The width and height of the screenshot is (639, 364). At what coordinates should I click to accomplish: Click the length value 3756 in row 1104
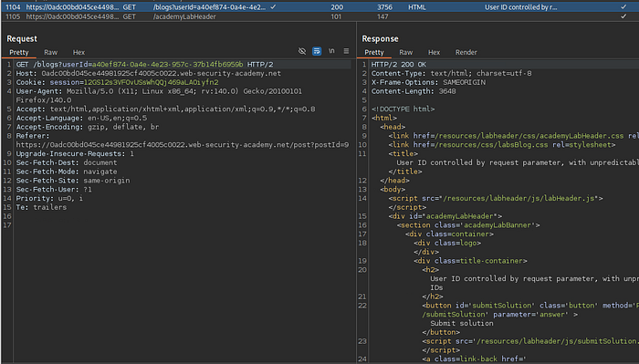(384, 7)
